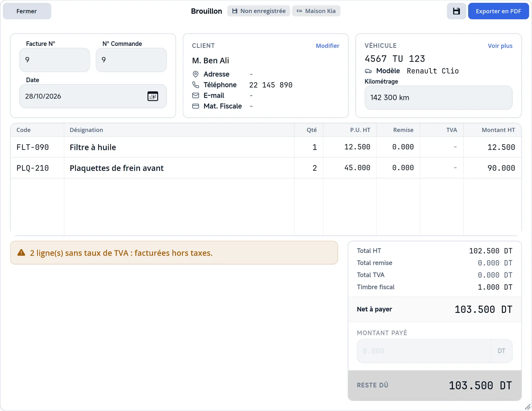This screenshot has height=411, width=532.
Task: Click the phone icon beside Téléphone
Action: [x=196, y=85]
